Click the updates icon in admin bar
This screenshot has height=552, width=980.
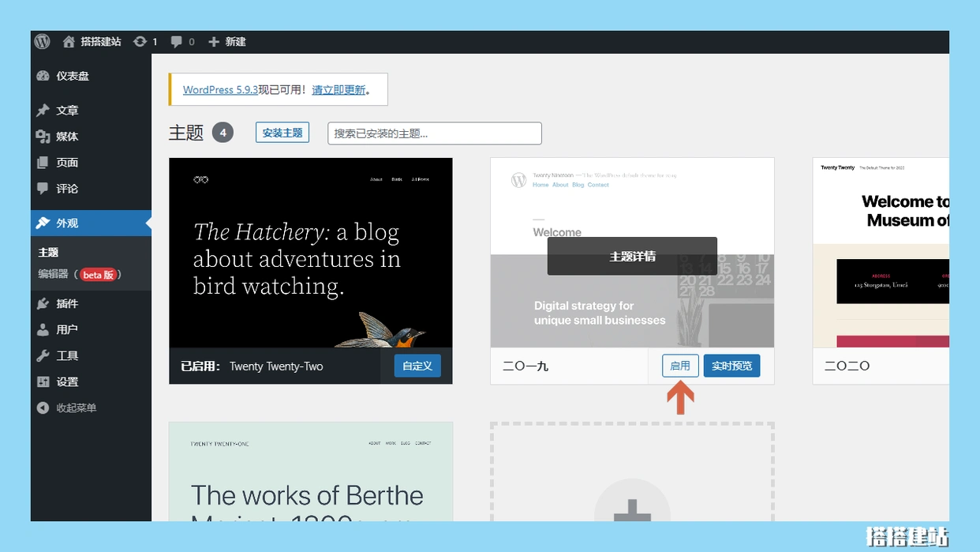(x=145, y=41)
